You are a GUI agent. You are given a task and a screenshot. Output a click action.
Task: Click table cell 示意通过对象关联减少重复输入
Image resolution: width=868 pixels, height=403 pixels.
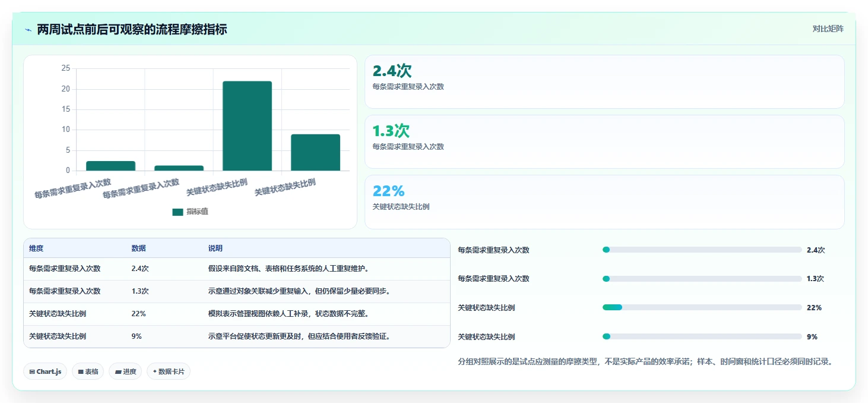(299, 291)
